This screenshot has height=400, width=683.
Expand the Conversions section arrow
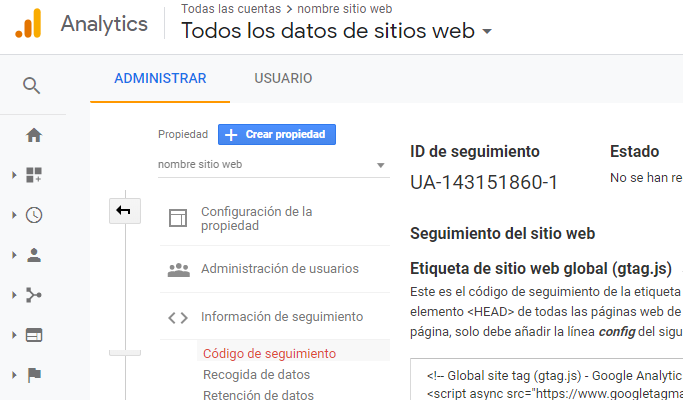click(14, 375)
